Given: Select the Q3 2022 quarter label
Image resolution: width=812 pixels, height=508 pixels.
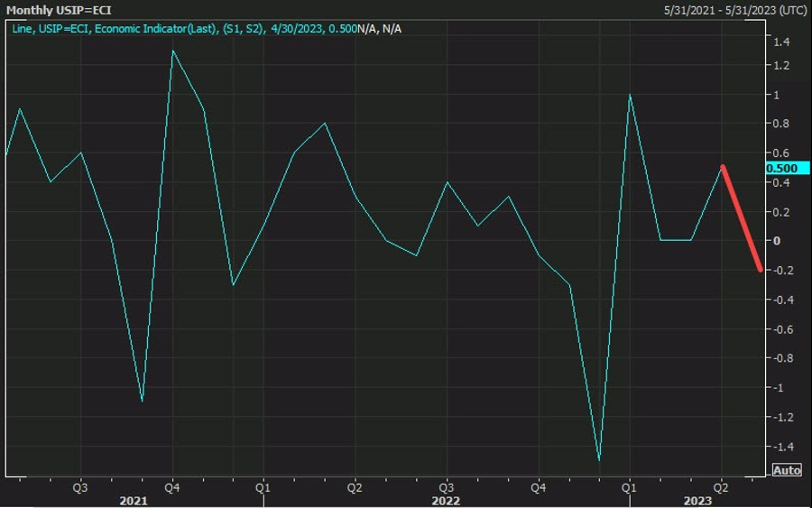Looking at the screenshot, I should tap(446, 488).
